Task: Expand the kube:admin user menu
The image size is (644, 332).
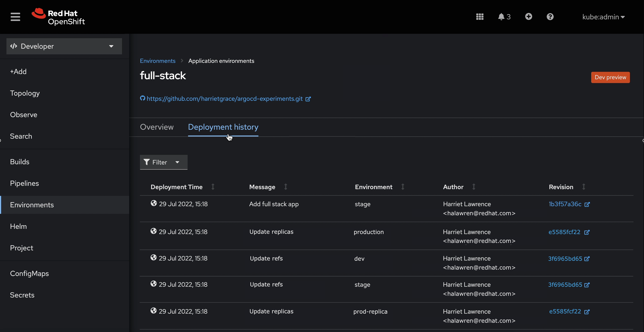Action: pos(603,17)
